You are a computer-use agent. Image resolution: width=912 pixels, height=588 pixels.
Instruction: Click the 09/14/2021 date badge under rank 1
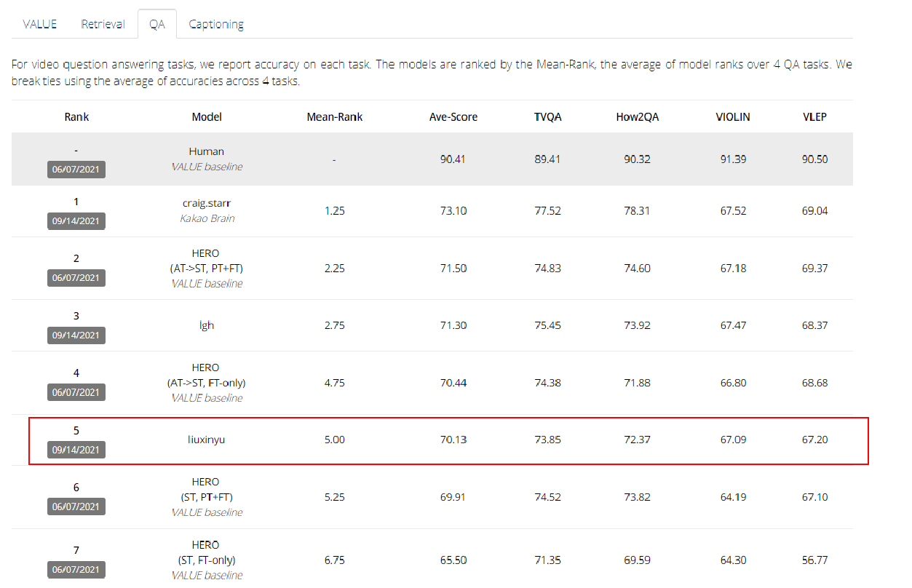pyautogui.click(x=76, y=220)
